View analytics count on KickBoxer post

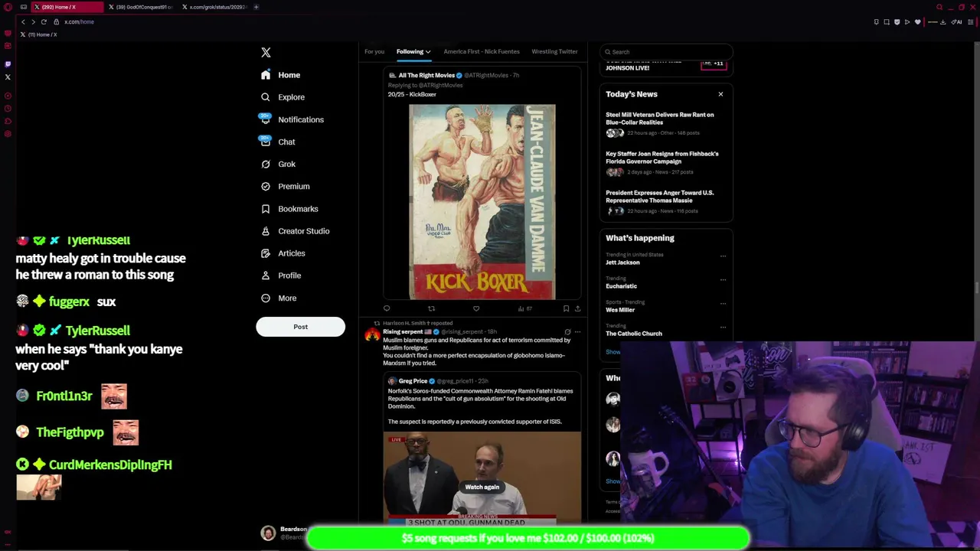(x=524, y=308)
